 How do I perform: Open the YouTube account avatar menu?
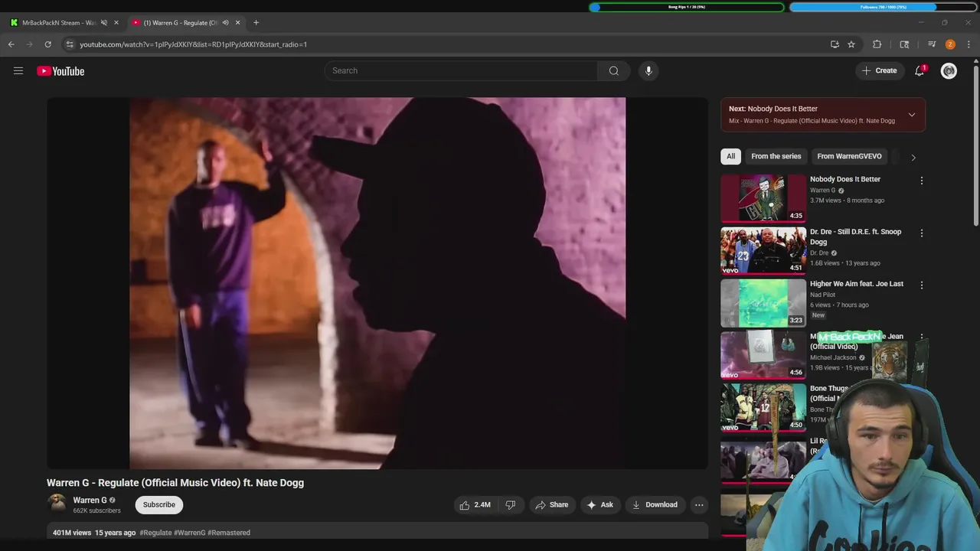[949, 71]
